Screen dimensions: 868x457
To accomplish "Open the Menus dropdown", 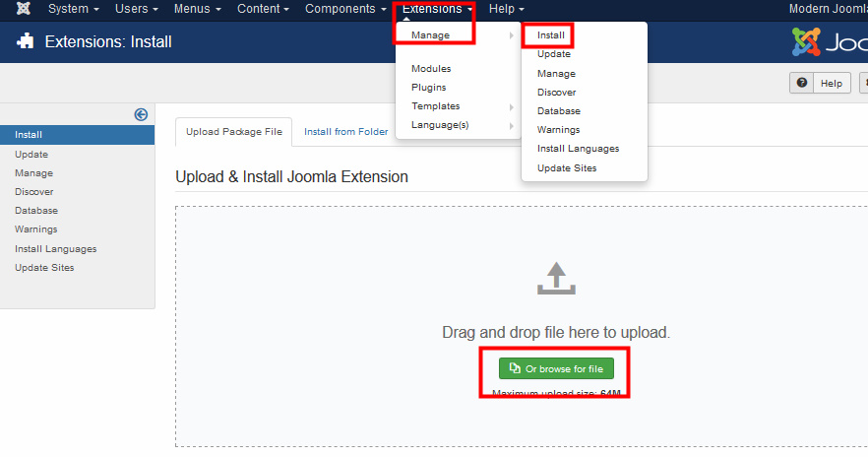I will (x=197, y=9).
